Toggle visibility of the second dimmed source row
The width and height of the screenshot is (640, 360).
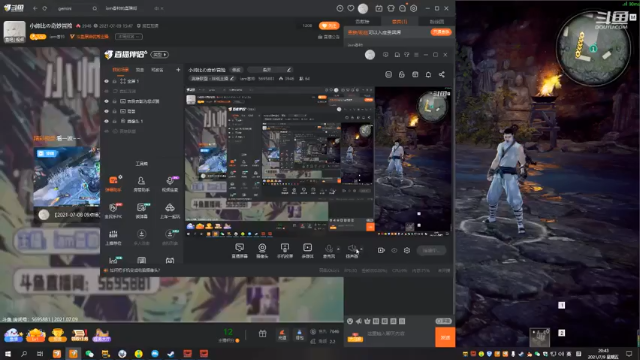pos(107,91)
